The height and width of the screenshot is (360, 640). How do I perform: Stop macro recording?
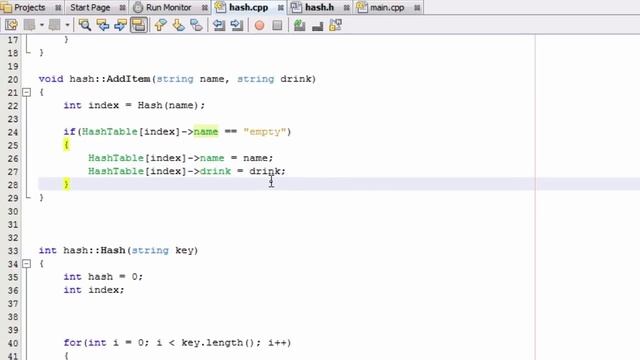277,25
